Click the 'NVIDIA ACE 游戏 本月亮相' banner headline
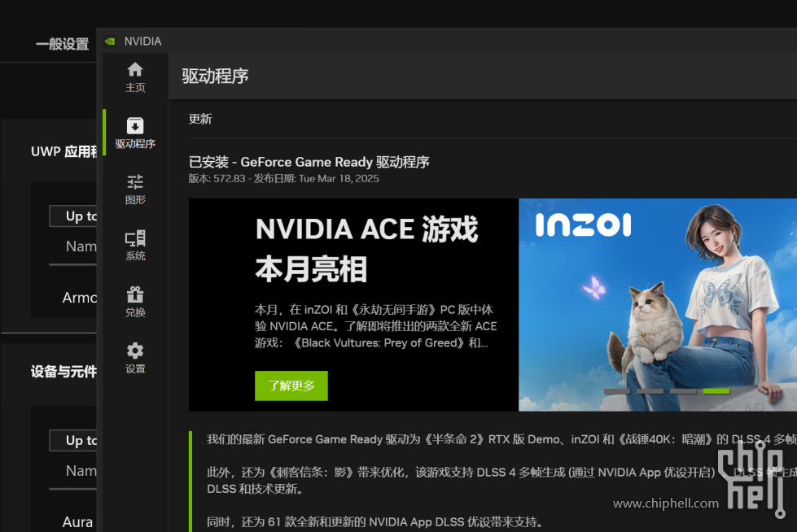This screenshot has width=797, height=532. pyautogui.click(x=366, y=249)
